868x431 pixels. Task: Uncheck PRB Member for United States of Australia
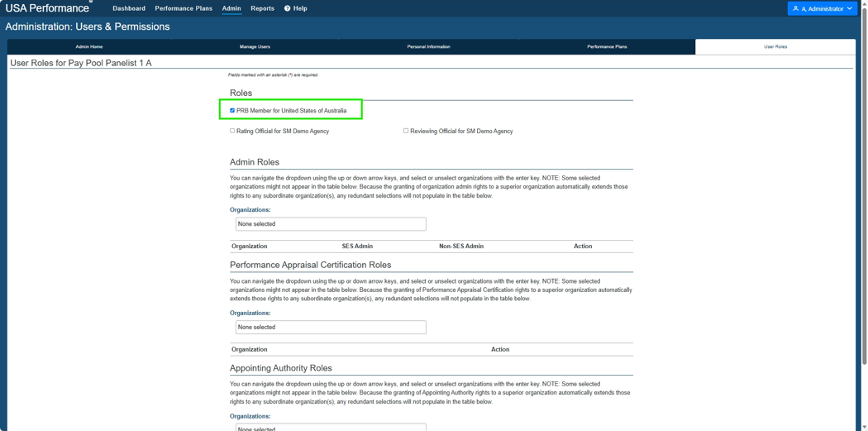232,110
